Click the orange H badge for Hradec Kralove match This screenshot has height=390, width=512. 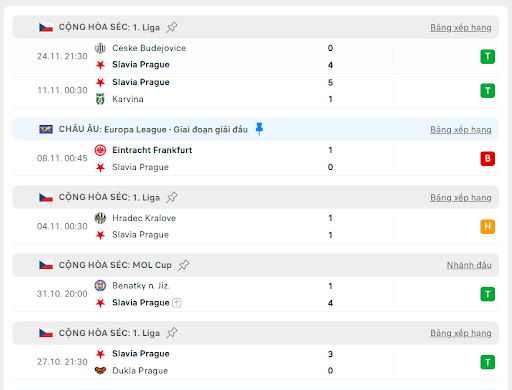coord(487,227)
